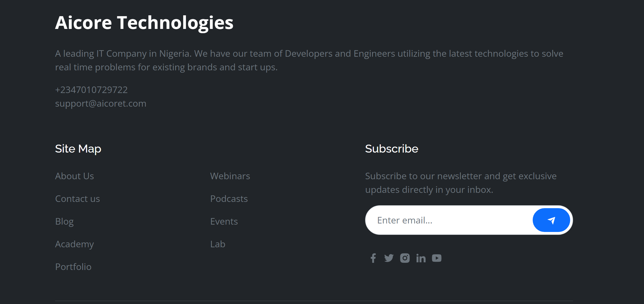Click the support@aicoret.com email address
The image size is (644, 304).
[x=101, y=104]
